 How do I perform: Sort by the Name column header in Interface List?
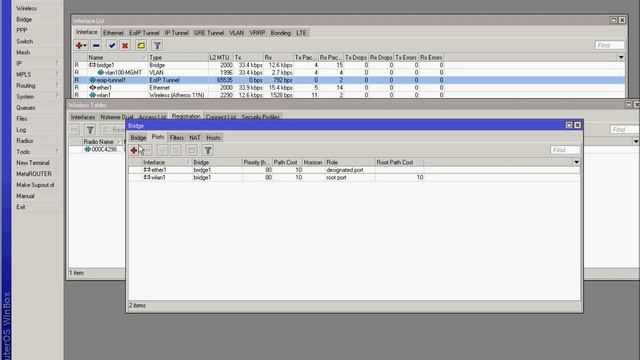[117, 58]
